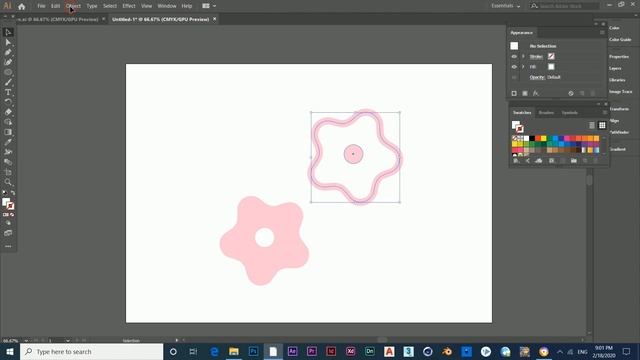The height and width of the screenshot is (360, 640).
Task: Switch Swatches to thumbnail grid view
Action: (602, 125)
